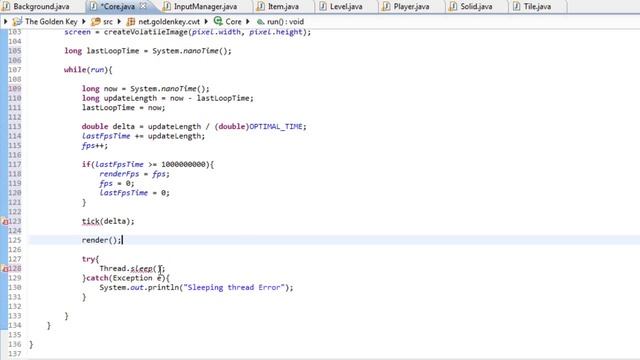Click line number 117 in the gutter

coord(15,164)
